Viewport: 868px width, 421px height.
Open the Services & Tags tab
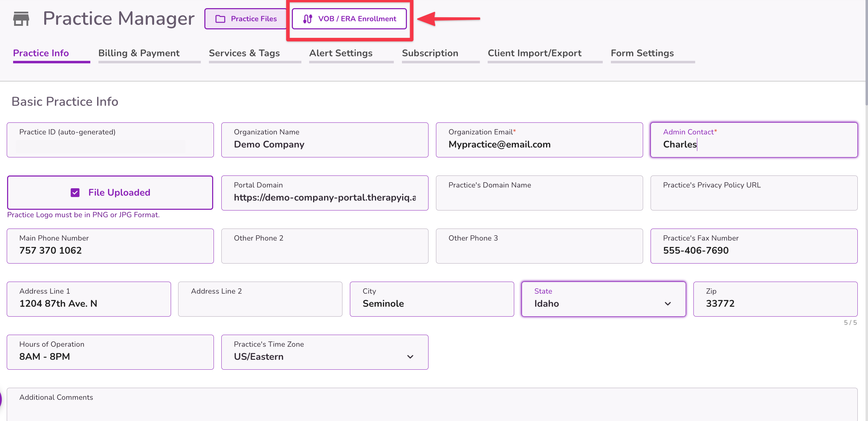point(244,53)
